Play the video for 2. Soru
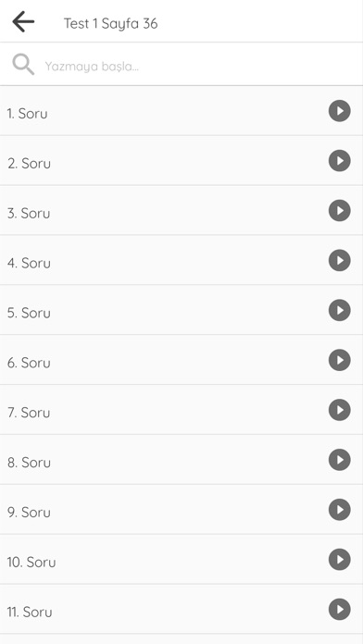The height and width of the screenshot is (644, 363). click(339, 161)
